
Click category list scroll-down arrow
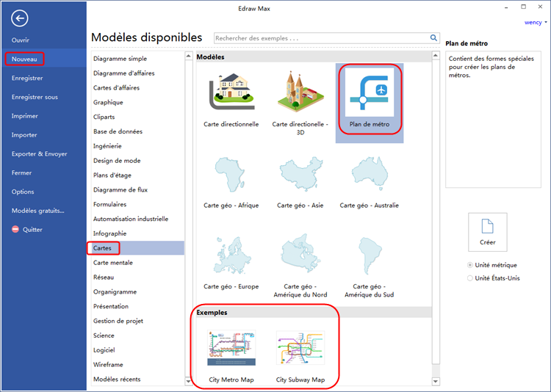(188, 382)
